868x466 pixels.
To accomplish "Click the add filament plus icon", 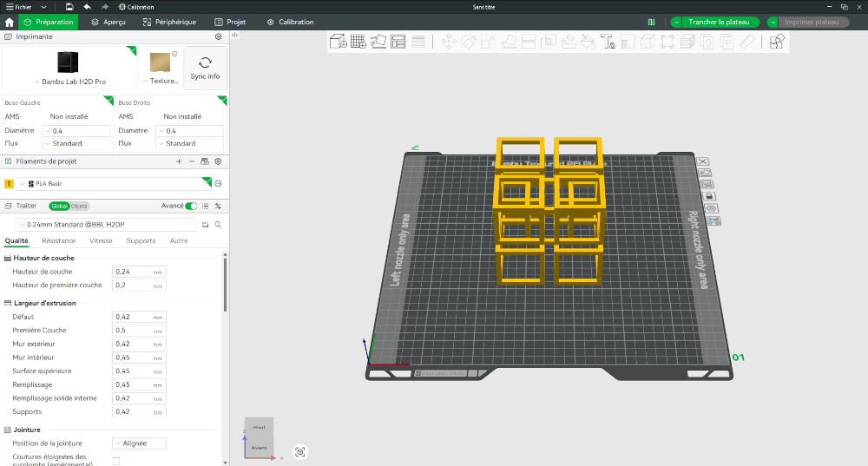I will coord(179,161).
